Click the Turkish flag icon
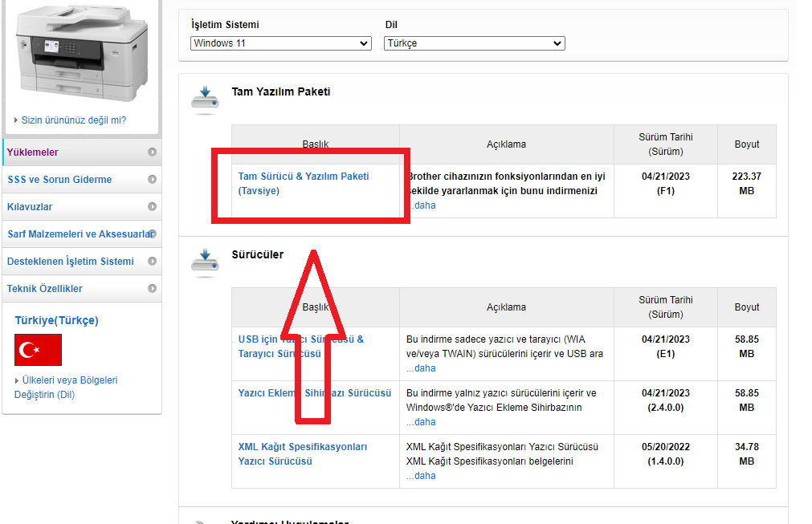Screen dimensions: 812x524 pyautogui.click(x=38, y=350)
